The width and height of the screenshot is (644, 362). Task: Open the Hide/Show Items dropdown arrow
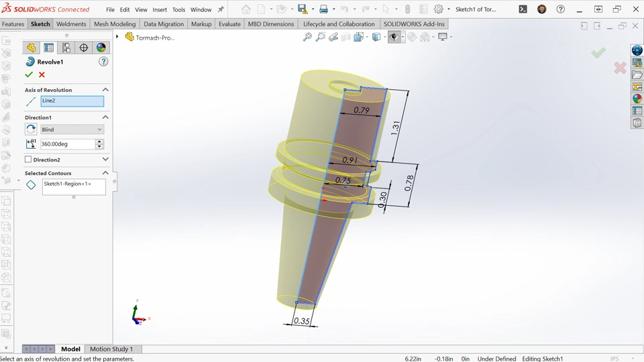click(402, 38)
